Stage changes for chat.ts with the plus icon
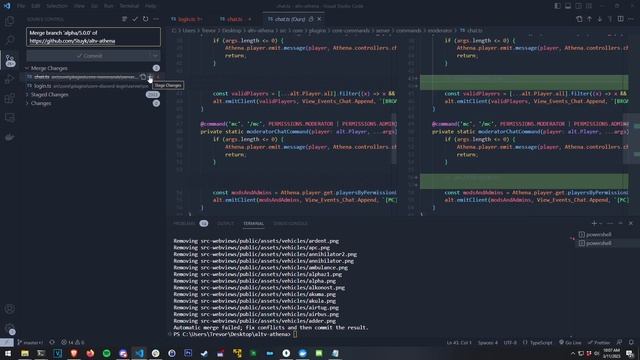This screenshot has height=360, width=640. coord(150,77)
